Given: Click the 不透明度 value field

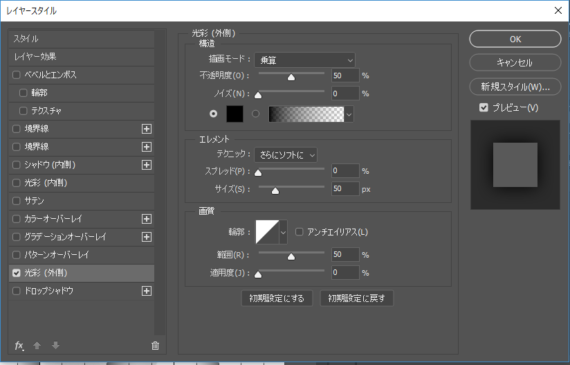Looking at the screenshot, I should (x=345, y=76).
